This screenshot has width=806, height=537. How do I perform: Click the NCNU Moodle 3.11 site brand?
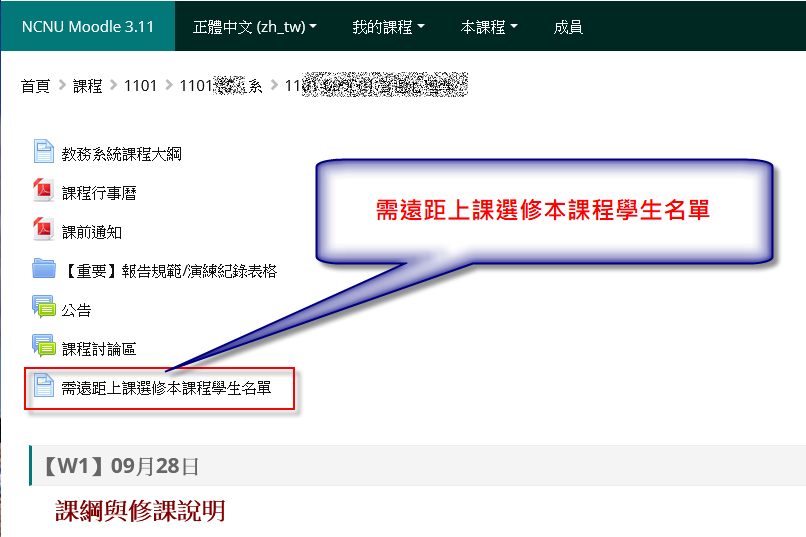pos(88,27)
